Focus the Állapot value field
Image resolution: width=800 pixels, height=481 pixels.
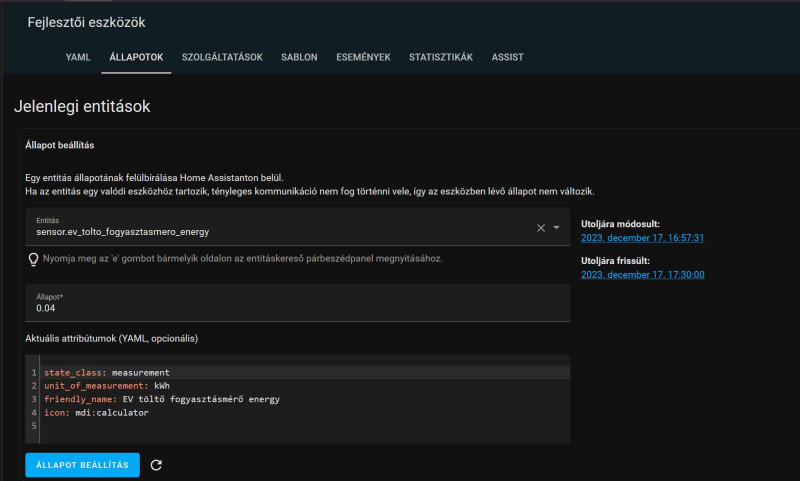coord(297,309)
